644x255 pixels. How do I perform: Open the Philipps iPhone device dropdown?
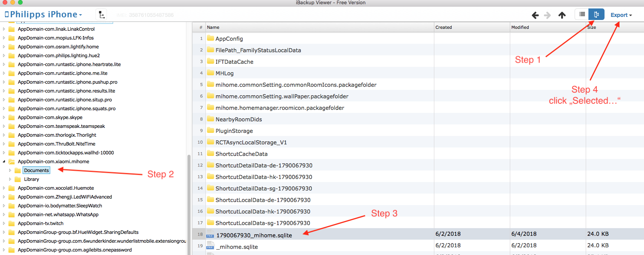43,15
